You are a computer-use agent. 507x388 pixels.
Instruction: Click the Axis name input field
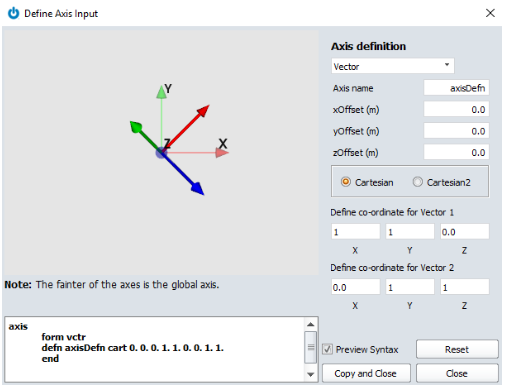click(456, 88)
